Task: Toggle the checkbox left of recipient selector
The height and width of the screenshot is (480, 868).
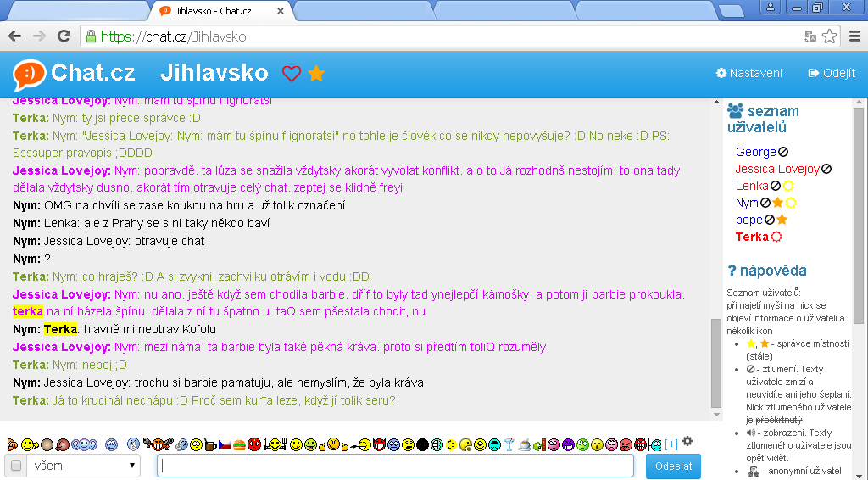Action: [x=15, y=466]
